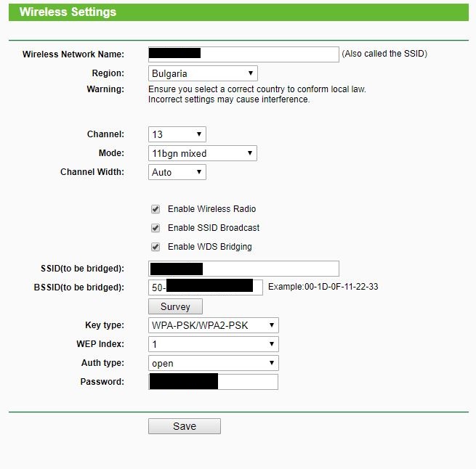Expand the WEP Index dropdown
The height and width of the screenshot is (469, 476).
click(214, 344)
